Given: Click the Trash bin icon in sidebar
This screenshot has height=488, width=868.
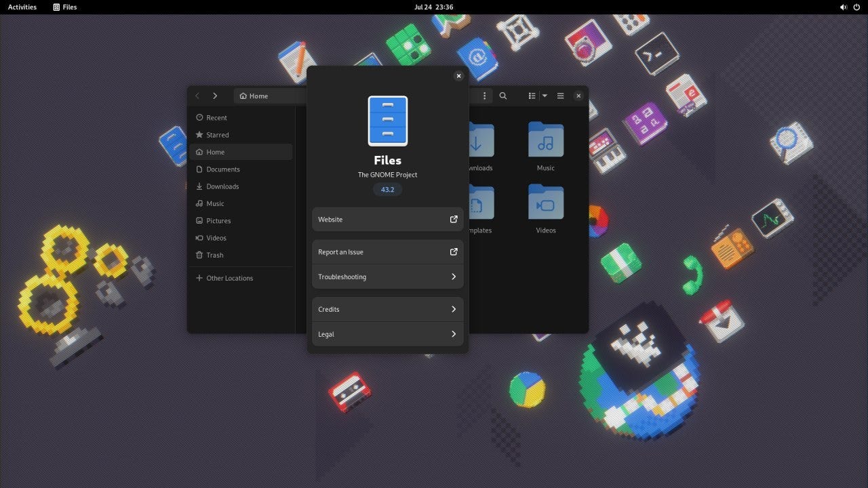Looking at the screenshot, I should 199,255.
